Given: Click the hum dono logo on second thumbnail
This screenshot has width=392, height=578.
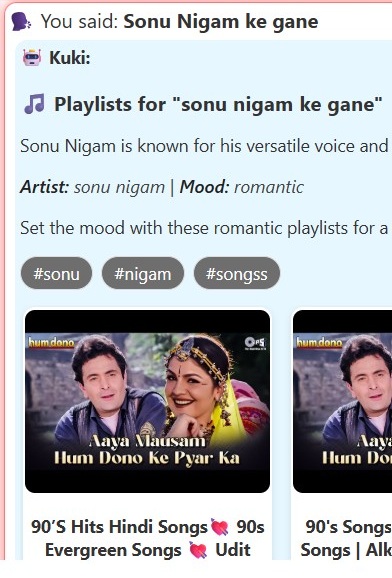Looking at the screenshot, I should [x=319, y=343].
